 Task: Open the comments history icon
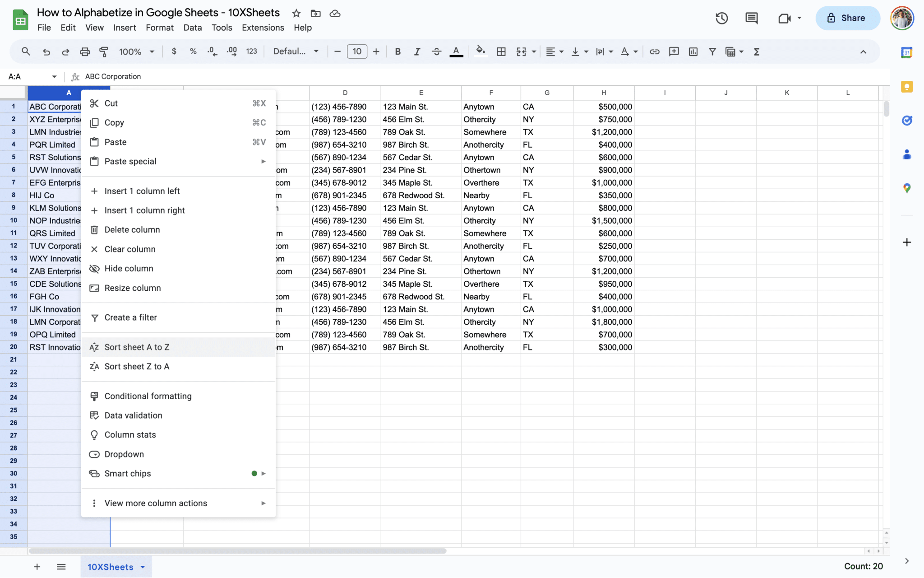[751, 18]
